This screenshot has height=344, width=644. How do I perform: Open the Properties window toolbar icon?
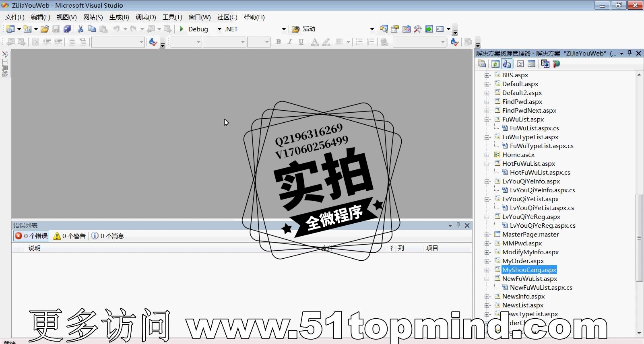[395, 29]
